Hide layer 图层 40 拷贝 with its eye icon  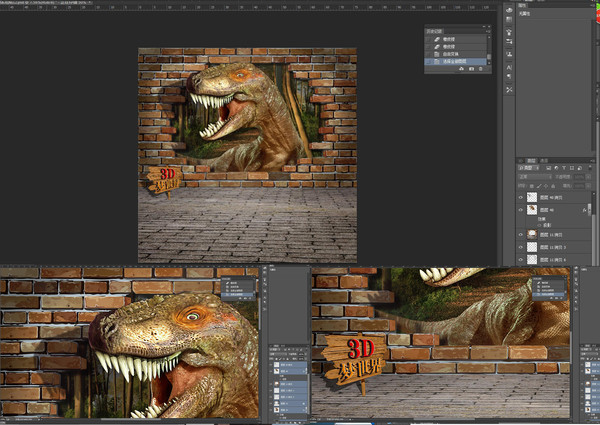[x=521, y=198]
